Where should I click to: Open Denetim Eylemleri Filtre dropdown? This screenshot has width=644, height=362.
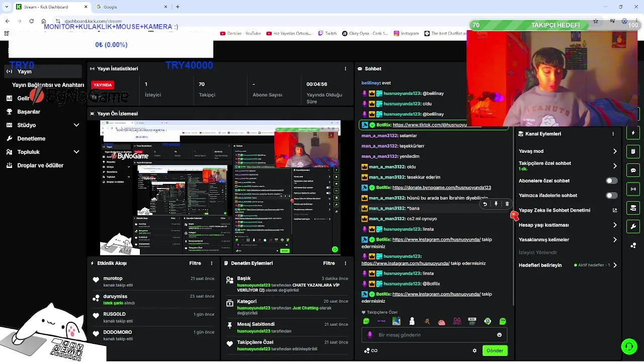tap(329, 263)
